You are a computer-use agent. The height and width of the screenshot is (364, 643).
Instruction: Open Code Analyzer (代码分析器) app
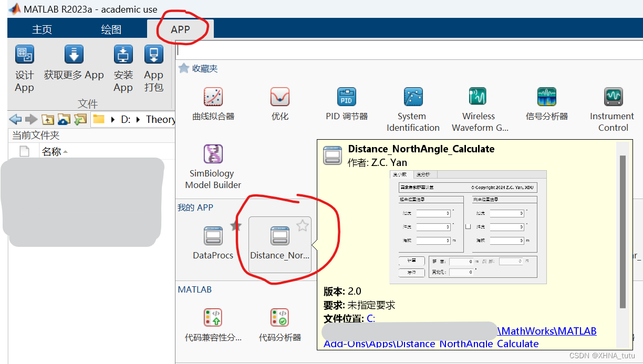[x=280, y=325]
